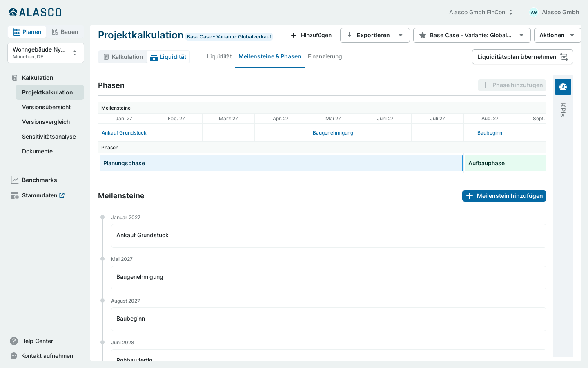Open the Alasco Gmbh FinCon account switcher
This screenshot has height=368, width=588.
tap(481, 12)
